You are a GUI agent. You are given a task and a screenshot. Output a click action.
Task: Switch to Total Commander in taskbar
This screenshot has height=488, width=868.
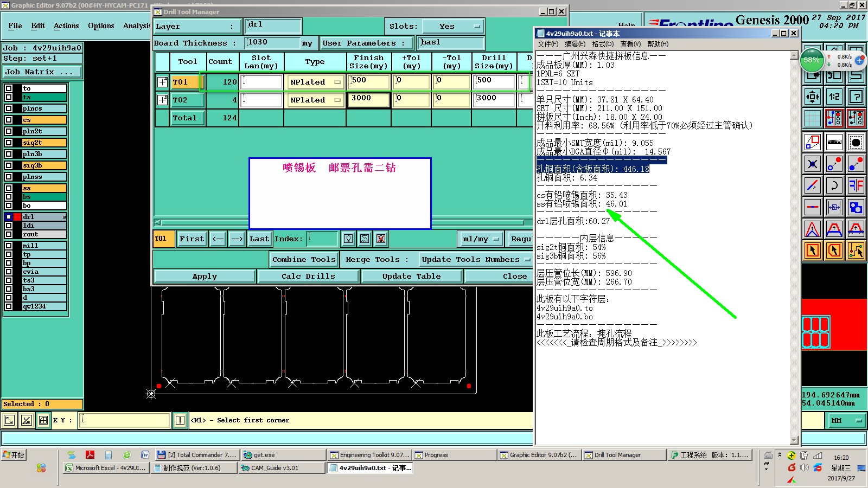click(196, 455)
